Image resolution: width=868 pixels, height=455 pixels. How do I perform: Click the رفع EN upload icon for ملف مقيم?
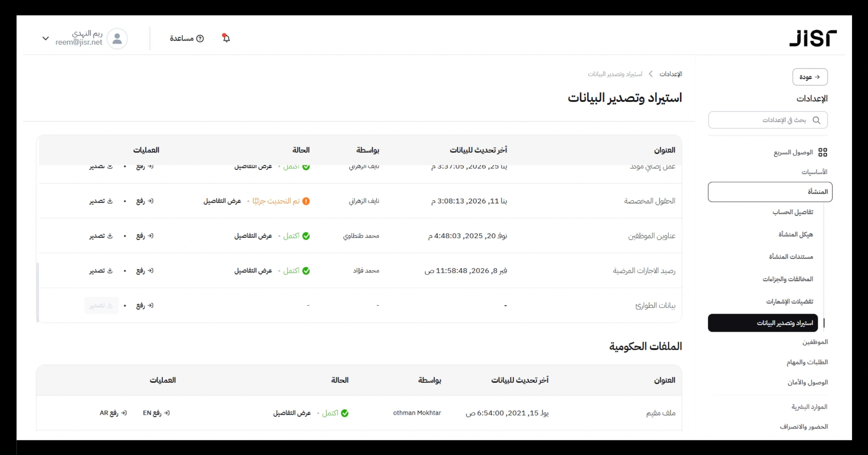[x=156, y=413]
